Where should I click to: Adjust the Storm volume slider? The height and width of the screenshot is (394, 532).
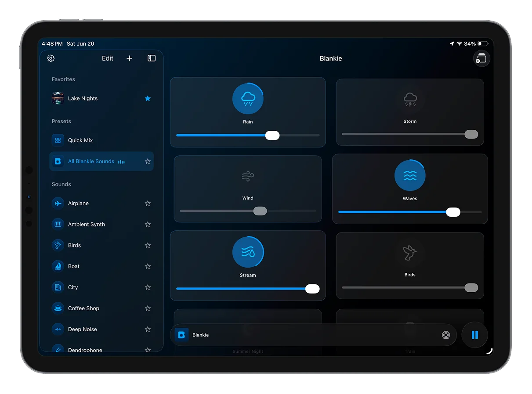coord(410,134)
